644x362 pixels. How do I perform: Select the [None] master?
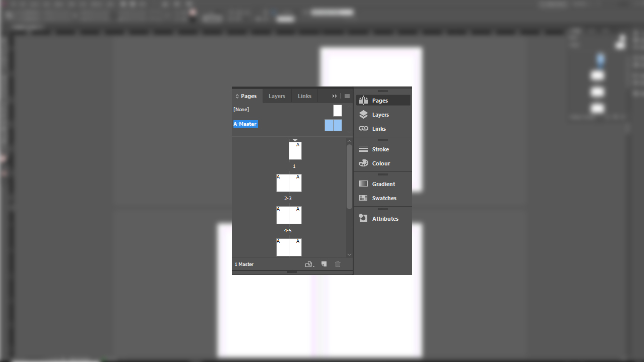click(241, 110)
